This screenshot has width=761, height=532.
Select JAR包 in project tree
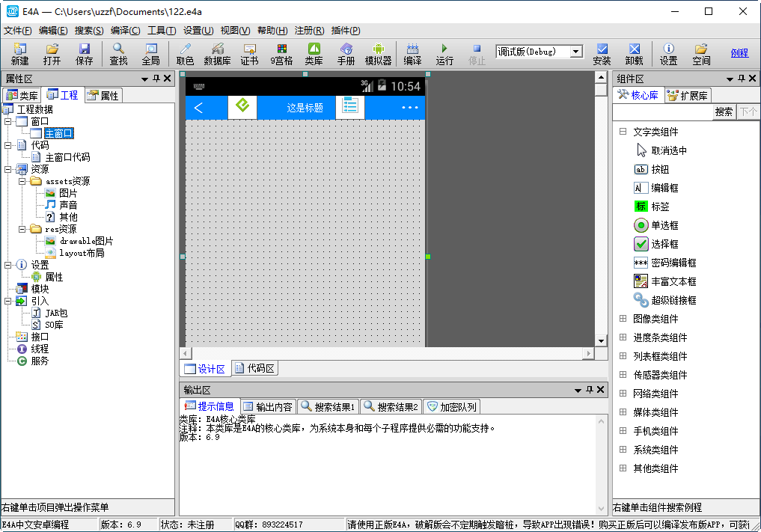[49, 313]
